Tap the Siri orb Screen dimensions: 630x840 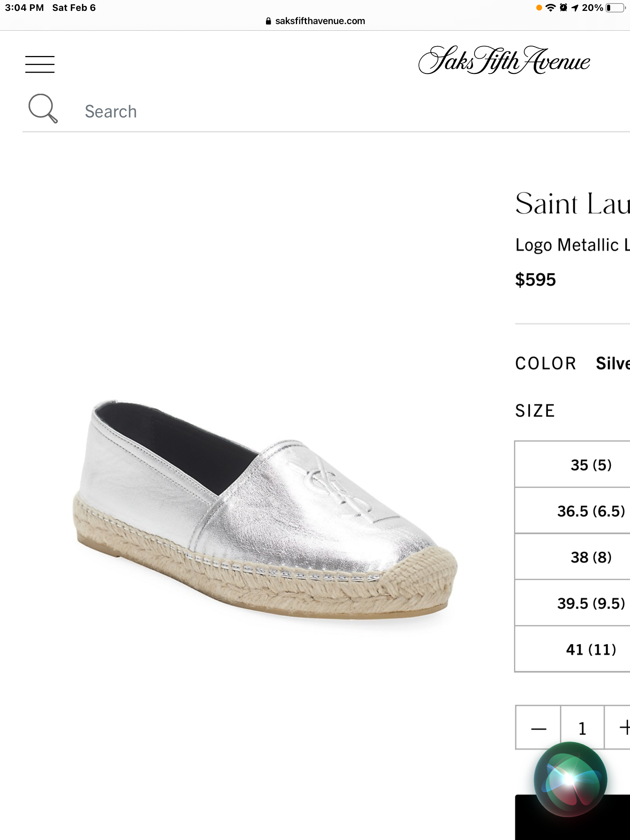pos(570,779)
